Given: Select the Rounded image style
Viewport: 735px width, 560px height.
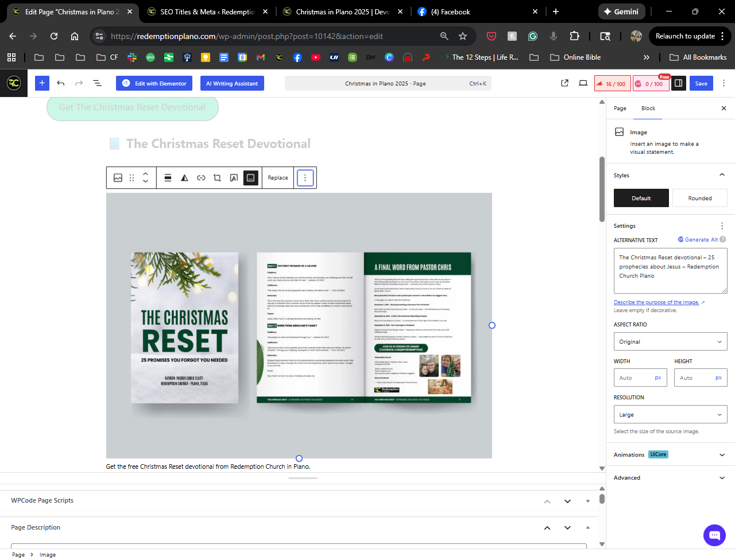Looking at the screenshot, I should 699,198.
